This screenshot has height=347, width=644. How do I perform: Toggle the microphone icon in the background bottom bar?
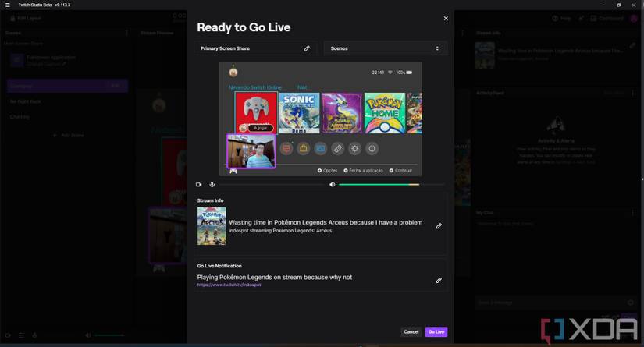pos(34,335)
